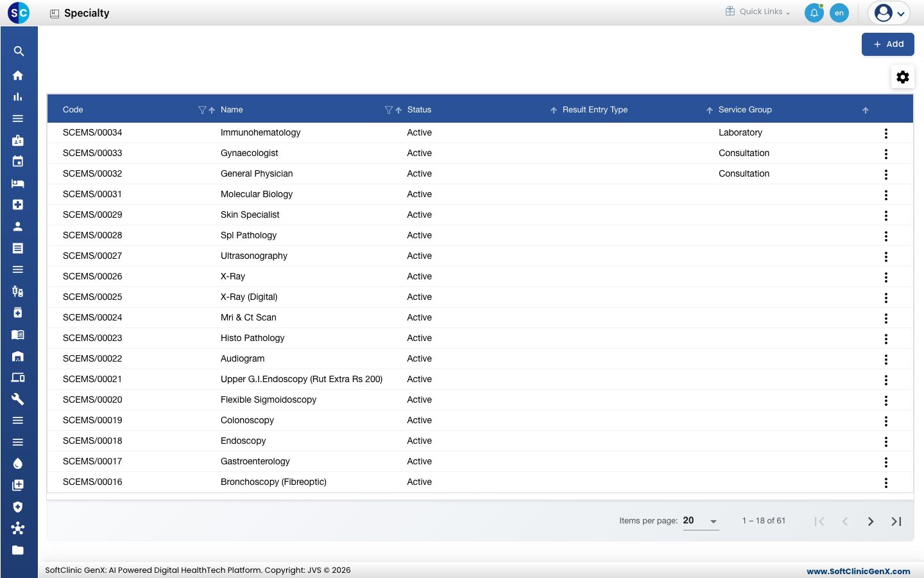Click the Add button
Viewport: 924px width, 578px height.
point(888,44)
